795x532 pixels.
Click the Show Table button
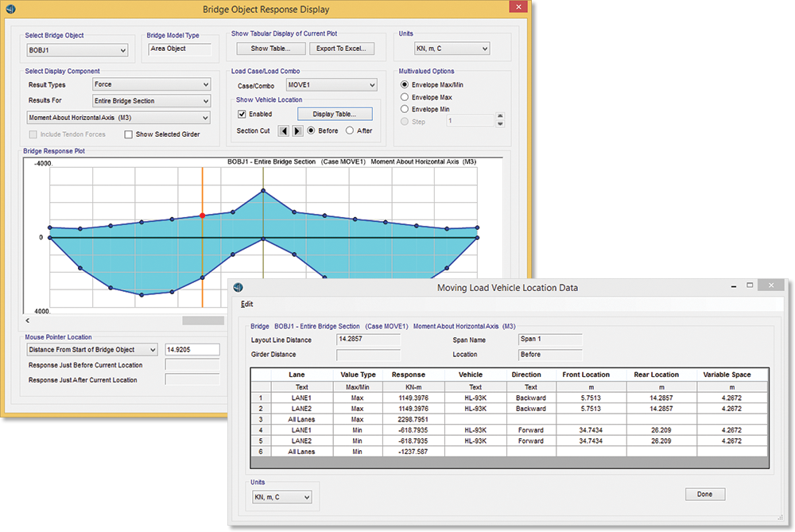coord(270,49)
